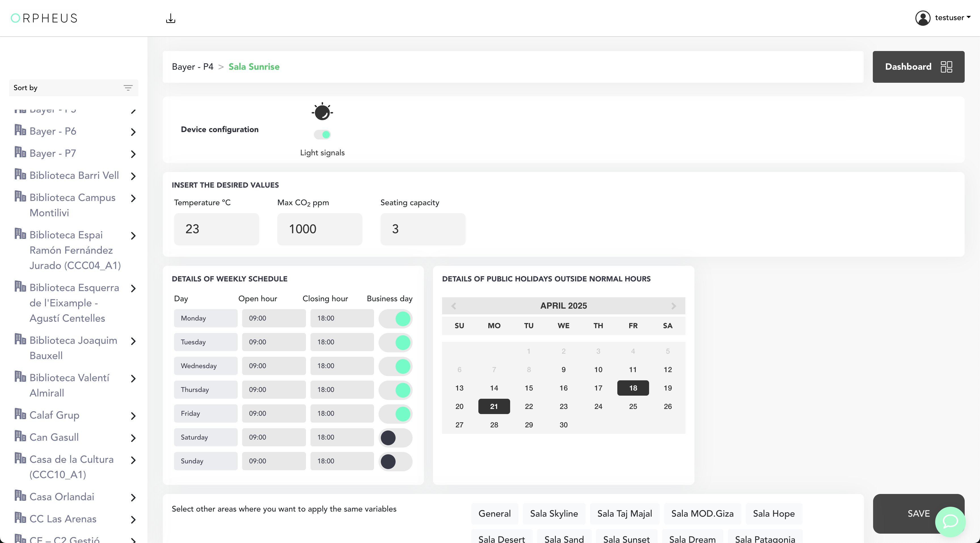Edit Friday closing hour field
980x543 pixels.
pos(342,413)
